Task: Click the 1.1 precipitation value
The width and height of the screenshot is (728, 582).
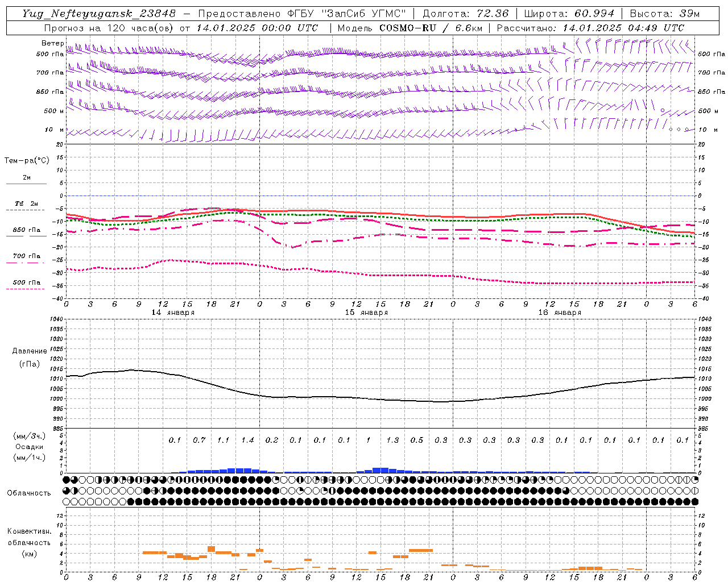Action: 223,440
